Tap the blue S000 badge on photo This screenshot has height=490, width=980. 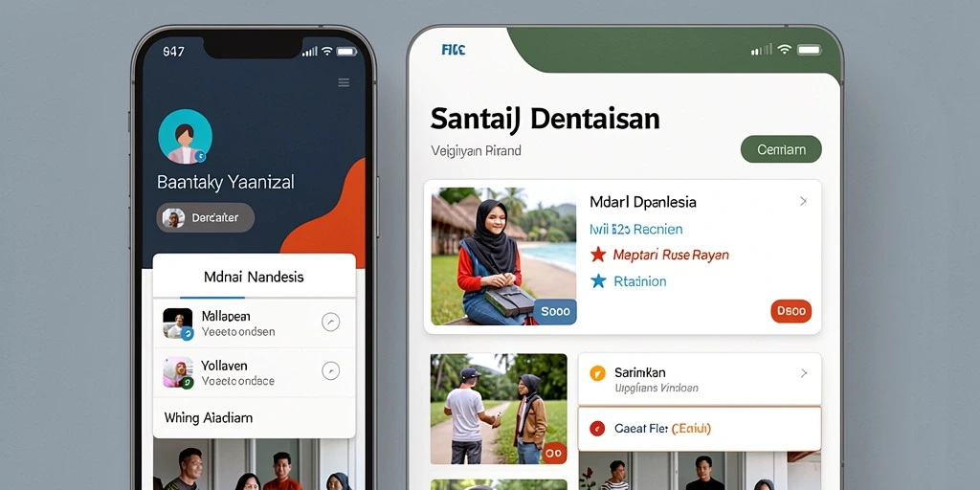coord(555,311)
